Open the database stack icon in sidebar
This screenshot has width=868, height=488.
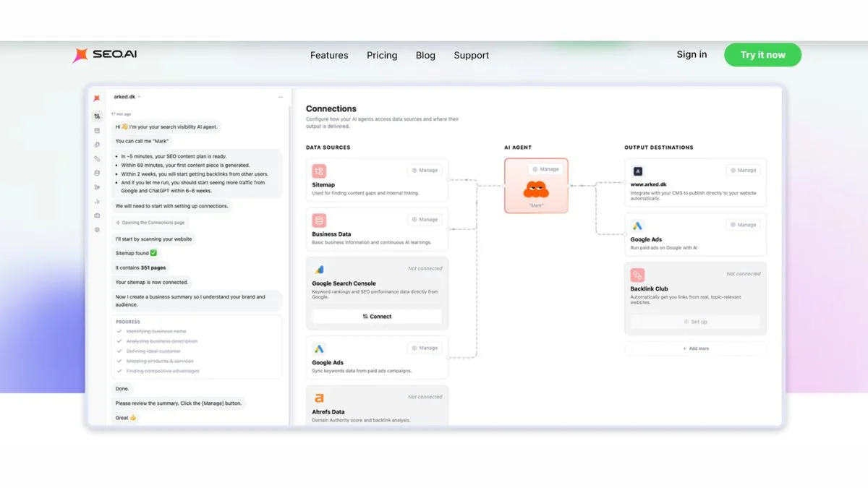(97, 173)
